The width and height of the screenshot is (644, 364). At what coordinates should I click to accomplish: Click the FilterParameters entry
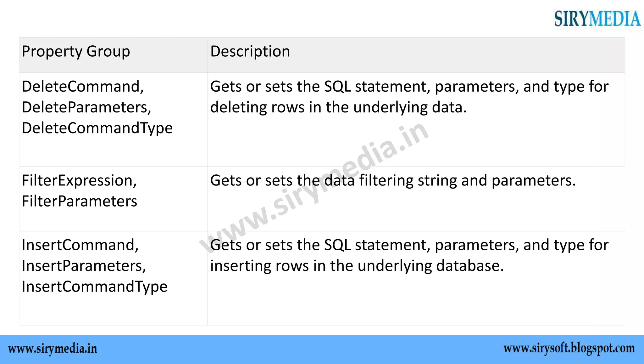(80, 202)
